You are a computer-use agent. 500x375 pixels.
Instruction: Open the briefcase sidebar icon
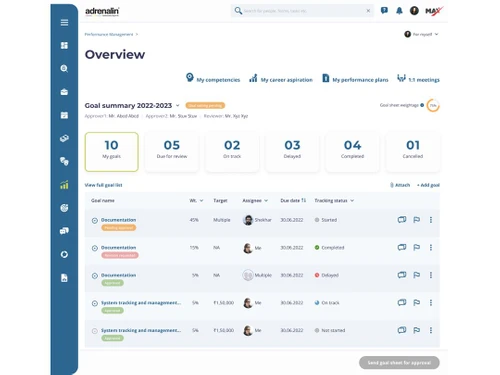tap(64, 92)
